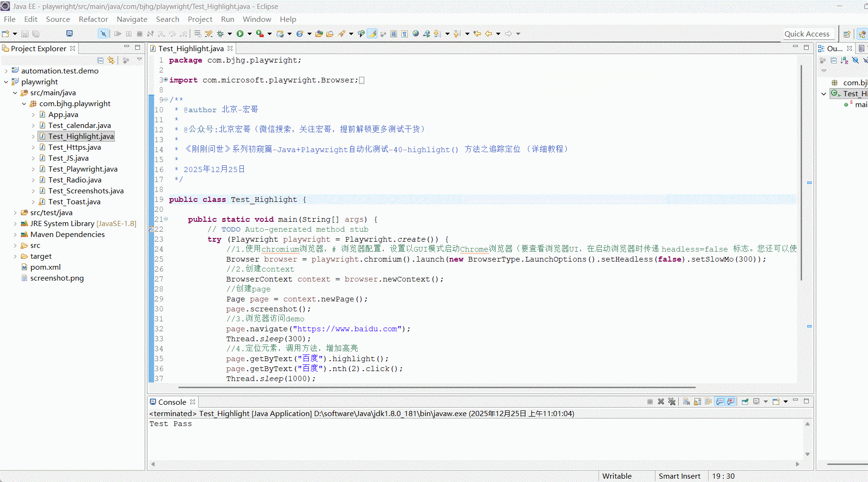Open the Navigate menu
Screen dimensions: 868x482
[132, 19]
